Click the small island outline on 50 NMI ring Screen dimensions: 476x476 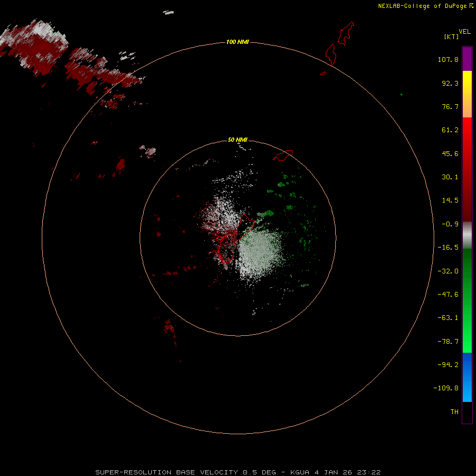283,155
